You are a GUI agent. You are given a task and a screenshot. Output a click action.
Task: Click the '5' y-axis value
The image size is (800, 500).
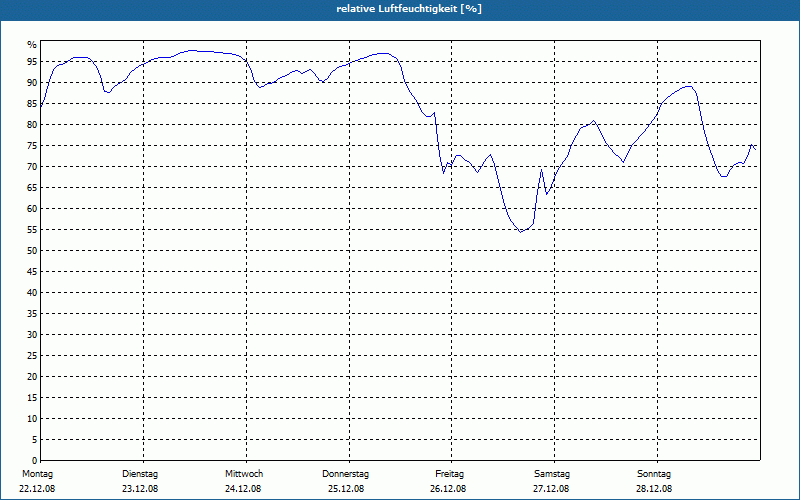click(x=35, y=440)
